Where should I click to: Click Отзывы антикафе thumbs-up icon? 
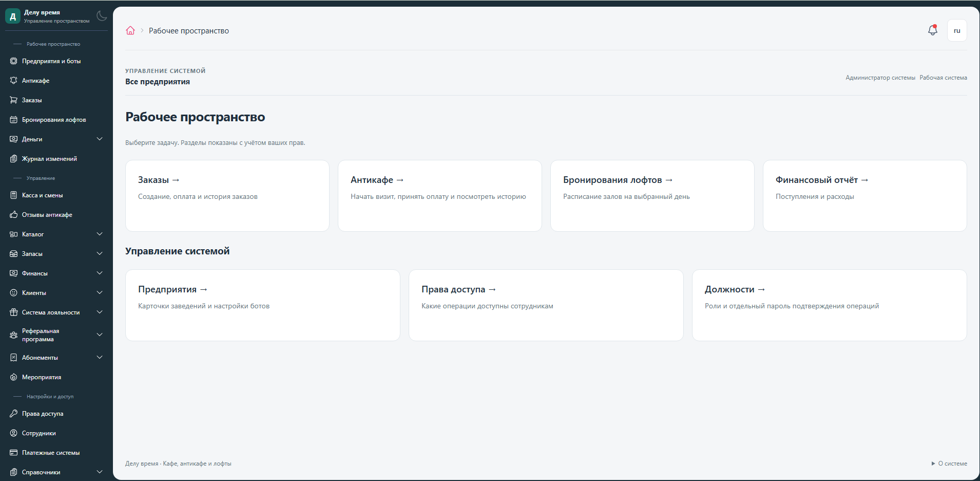[14, 215]
